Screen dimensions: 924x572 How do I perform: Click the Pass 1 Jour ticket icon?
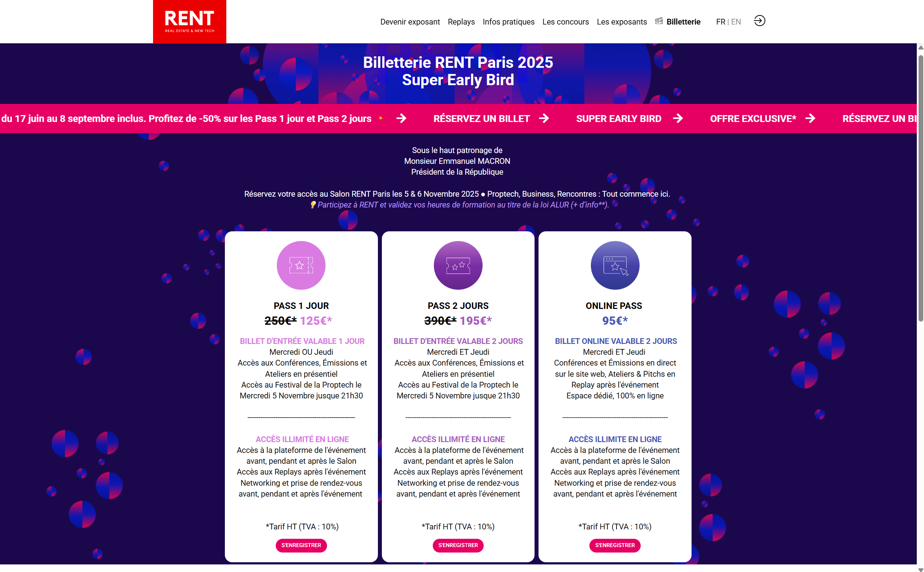point(301,265)
